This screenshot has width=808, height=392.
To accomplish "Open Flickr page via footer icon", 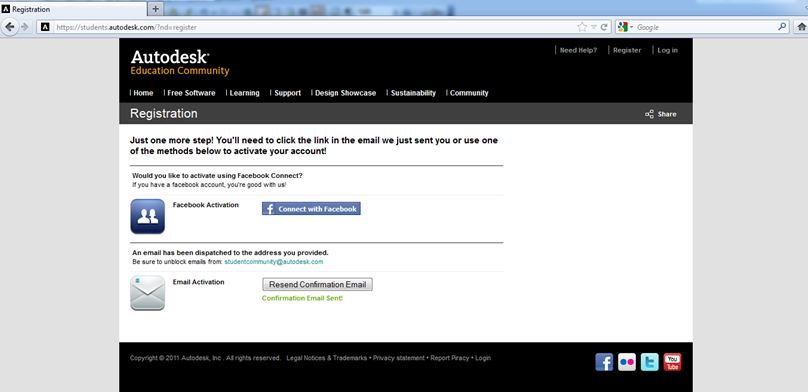I will click(x=627, y=362).
